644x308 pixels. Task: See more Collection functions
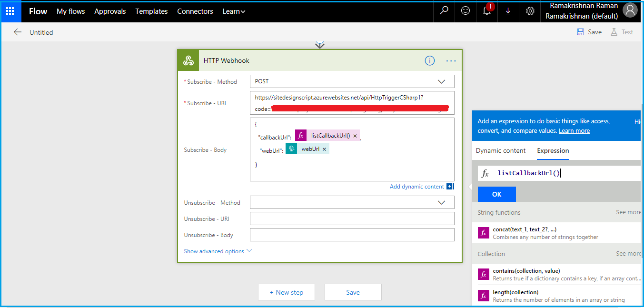pyautogui.click(x=628, y=254)
